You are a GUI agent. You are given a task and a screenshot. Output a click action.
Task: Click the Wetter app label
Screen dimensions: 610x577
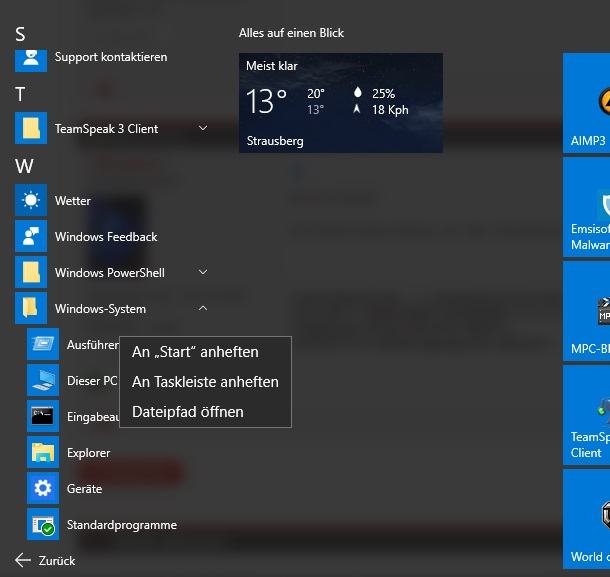pyautogui.click(x=73, y=201)
